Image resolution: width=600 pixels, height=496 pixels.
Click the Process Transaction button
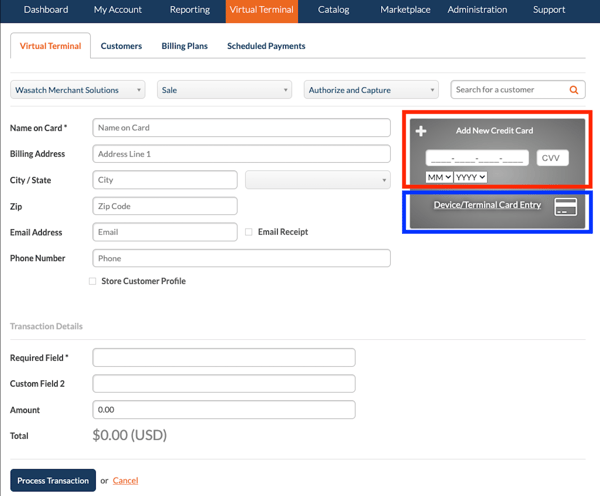53,480
